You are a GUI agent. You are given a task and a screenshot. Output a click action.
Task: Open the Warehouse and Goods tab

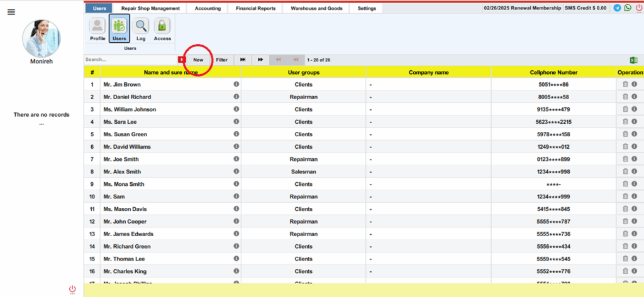[316, 8]
